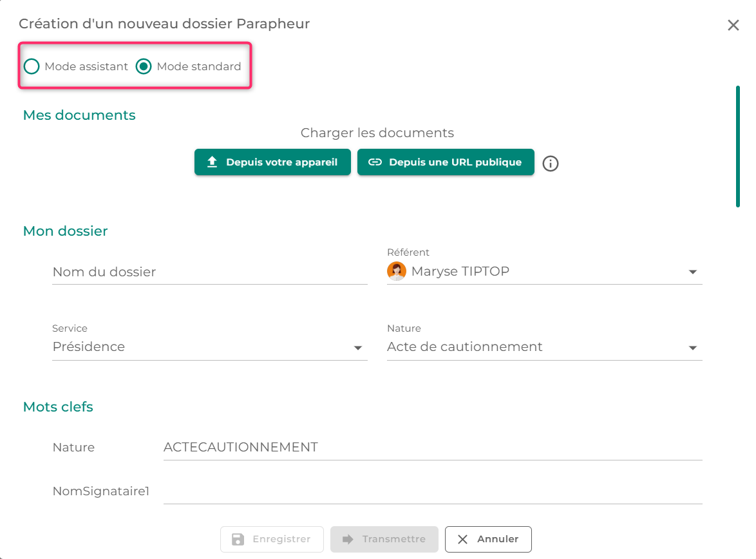The width and height of the screenshot is (756, 559).
Task: Click the Depuis votre appareil button
Action: click(272, 162)
